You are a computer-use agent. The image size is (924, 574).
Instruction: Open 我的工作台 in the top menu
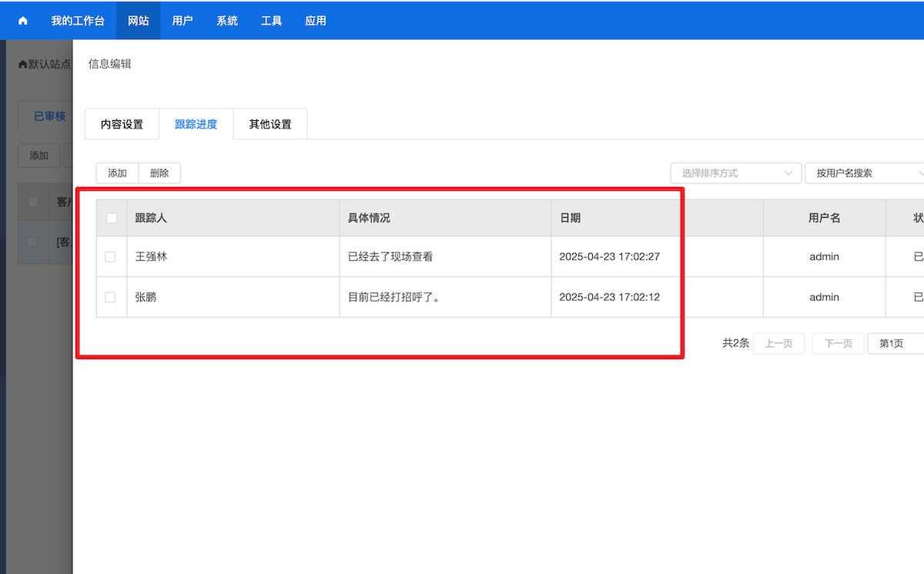pos(78,21)
